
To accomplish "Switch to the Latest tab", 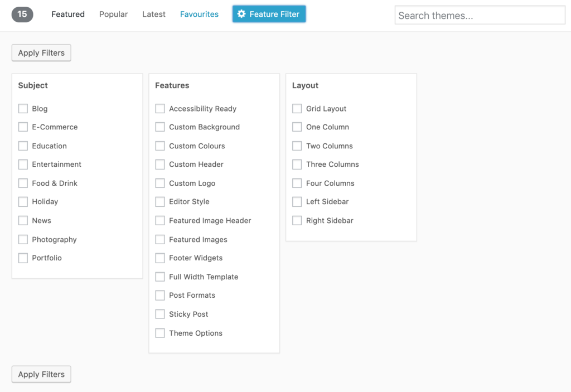I will 153,14.
